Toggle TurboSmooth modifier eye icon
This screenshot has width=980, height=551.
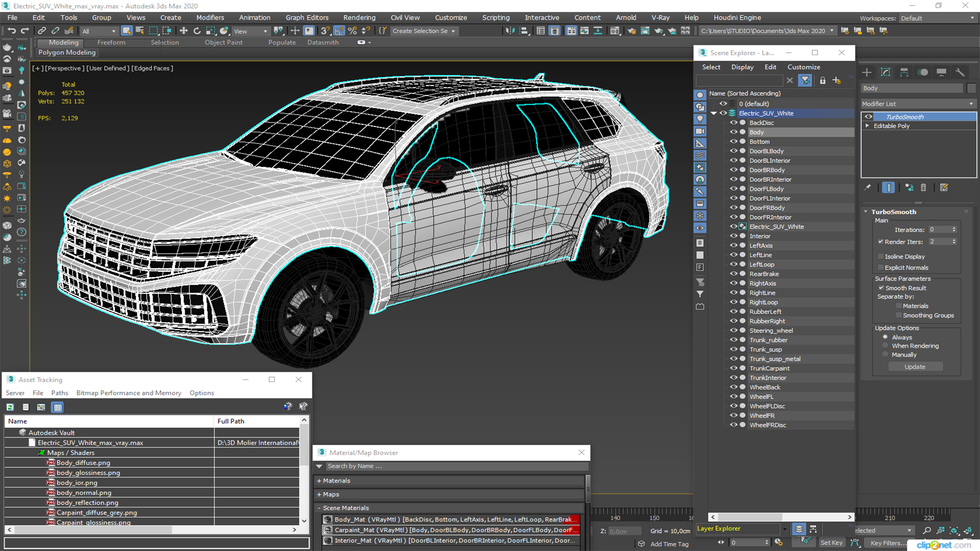click(x=868, y=117)
